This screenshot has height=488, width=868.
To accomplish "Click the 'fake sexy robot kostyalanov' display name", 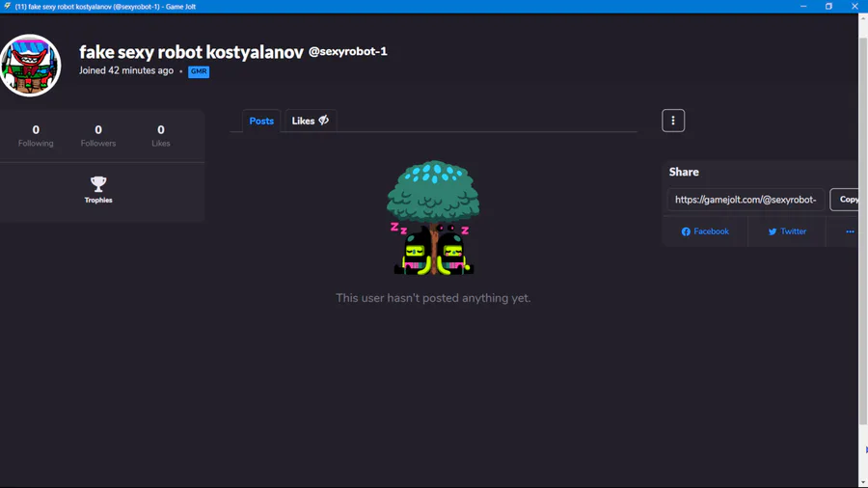I will 191,52.
